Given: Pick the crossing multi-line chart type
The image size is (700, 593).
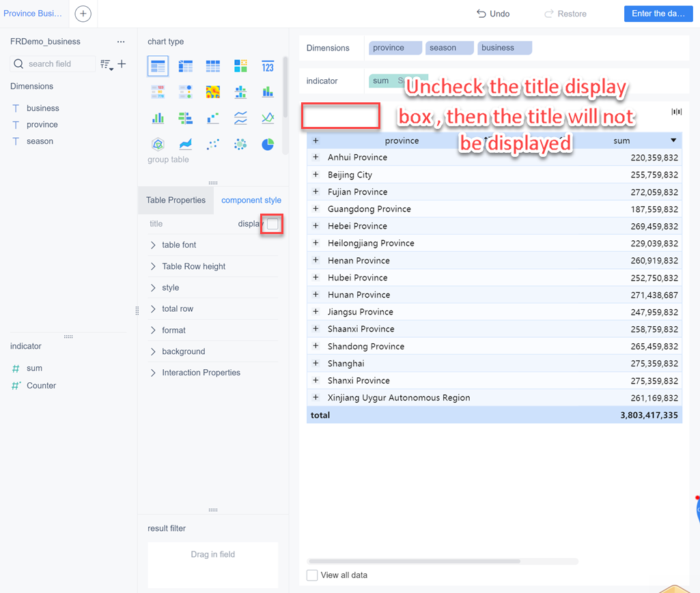Looking at the screenshot, I should [268, 118].
